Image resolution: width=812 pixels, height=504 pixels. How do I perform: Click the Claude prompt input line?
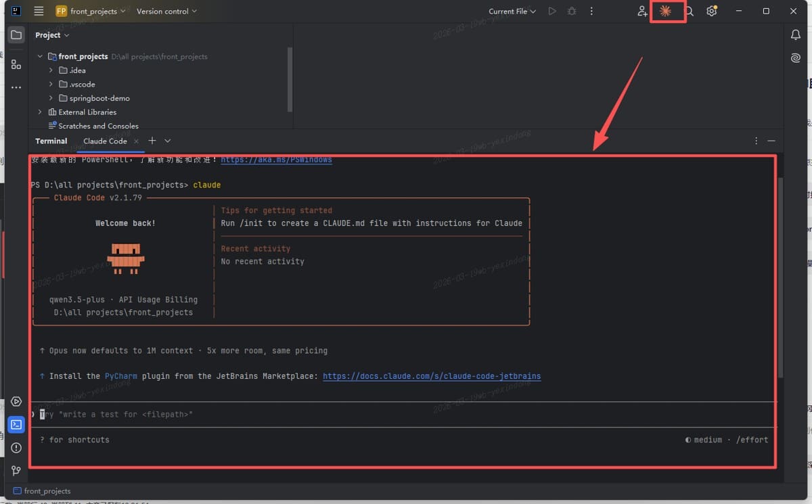(403, 414)
